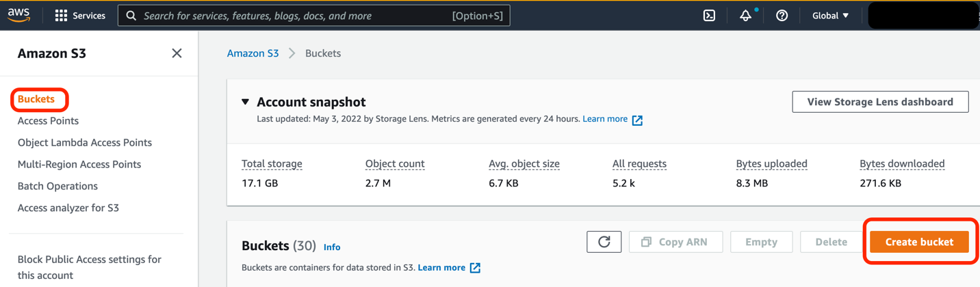
Task: Click the Amazon S3 breadcrumb link
Action: pos(253,53)
